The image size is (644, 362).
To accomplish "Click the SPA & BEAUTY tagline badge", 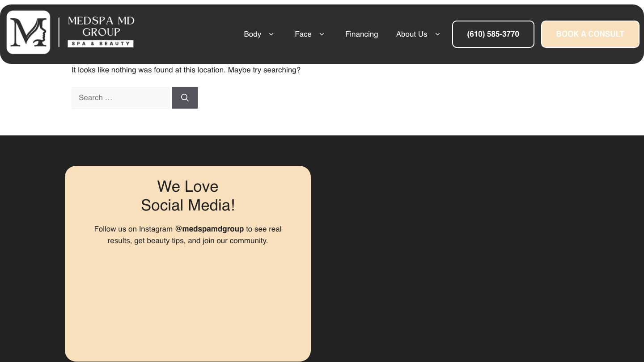I will [x=101, y=44].
